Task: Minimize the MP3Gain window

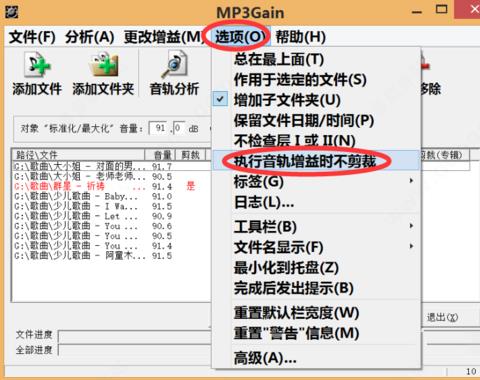Action: pos(417,11)
